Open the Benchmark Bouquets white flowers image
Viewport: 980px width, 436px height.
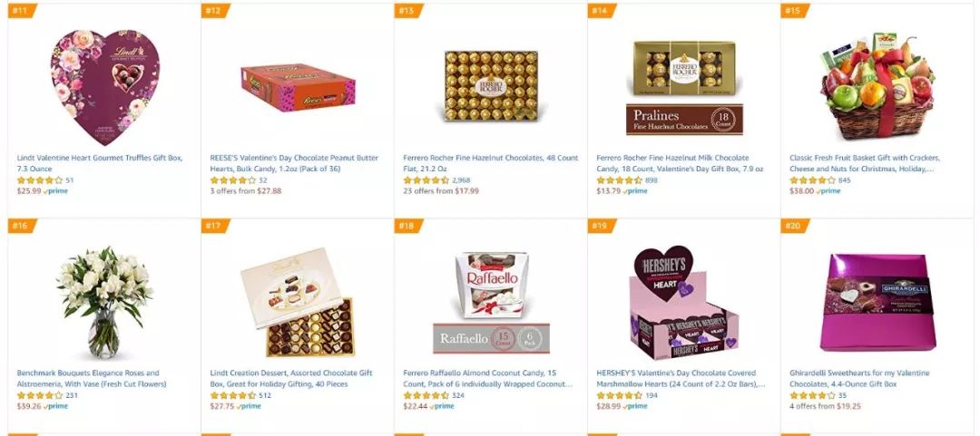pyautogui.click(x=105, y=302)
